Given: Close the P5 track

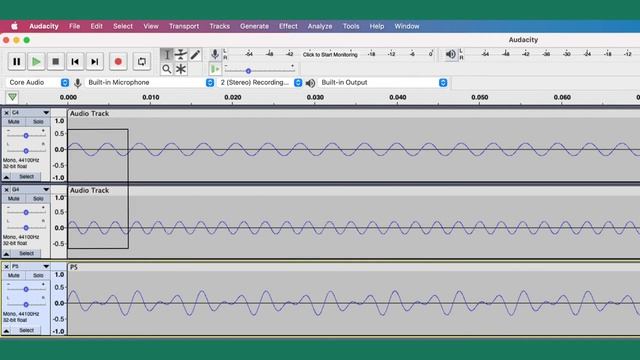Looking at the screenshot, I should point(7,267).
